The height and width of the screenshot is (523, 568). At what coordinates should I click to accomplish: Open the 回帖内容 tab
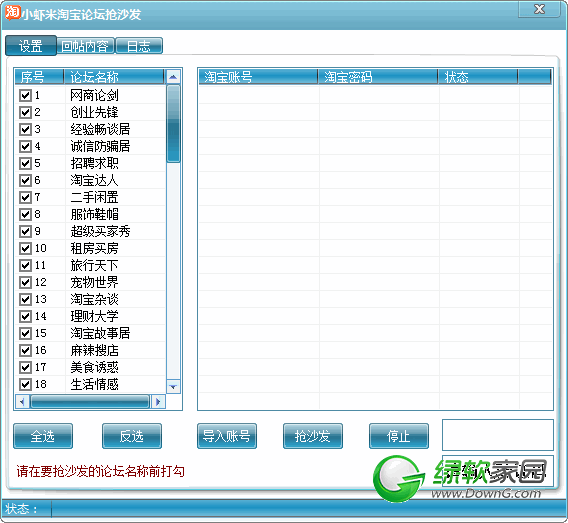(85, 46)
